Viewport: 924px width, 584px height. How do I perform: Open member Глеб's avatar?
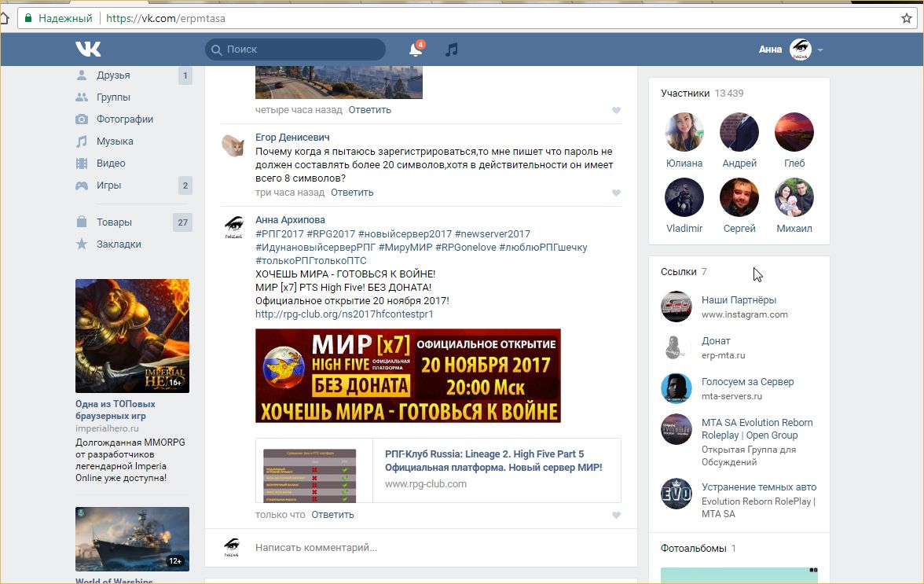point(794,132)
